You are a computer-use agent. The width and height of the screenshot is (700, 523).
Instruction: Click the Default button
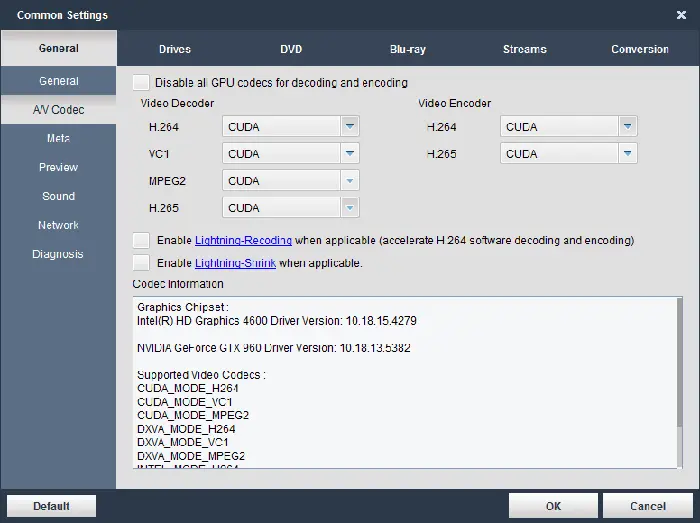pyautogui.click(x=51, y=506)
